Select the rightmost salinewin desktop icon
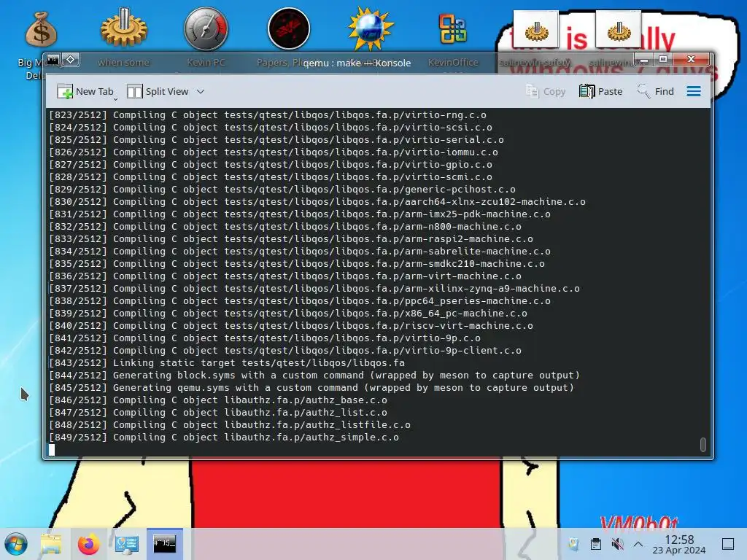This screenshot has width=747, height=560. [x=618, y=29]
